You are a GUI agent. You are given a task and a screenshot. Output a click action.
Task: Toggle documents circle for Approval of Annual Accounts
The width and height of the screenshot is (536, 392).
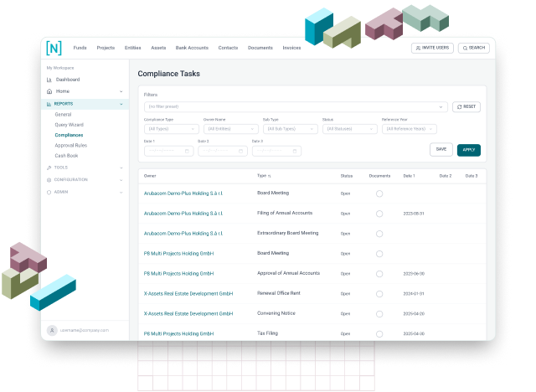coord(379,274)
